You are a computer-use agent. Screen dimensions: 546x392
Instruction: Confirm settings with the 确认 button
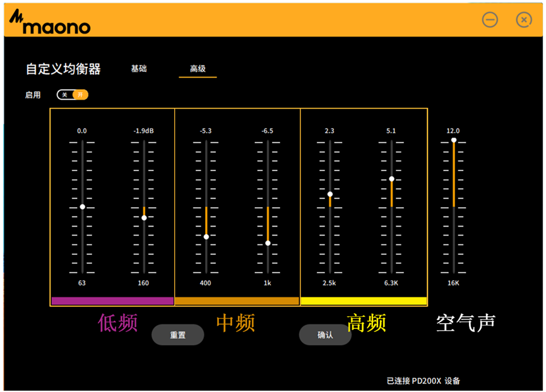click(325, 335)
